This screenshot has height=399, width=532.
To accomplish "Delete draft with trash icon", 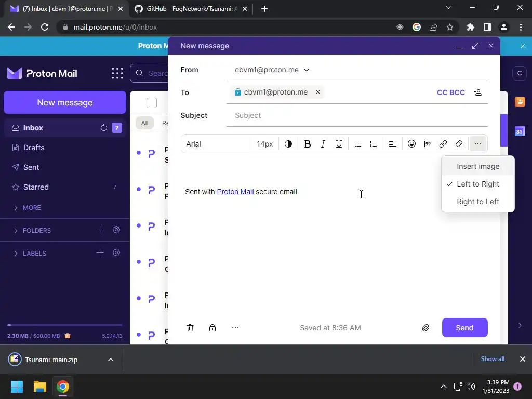I will (x=190, y=328).
